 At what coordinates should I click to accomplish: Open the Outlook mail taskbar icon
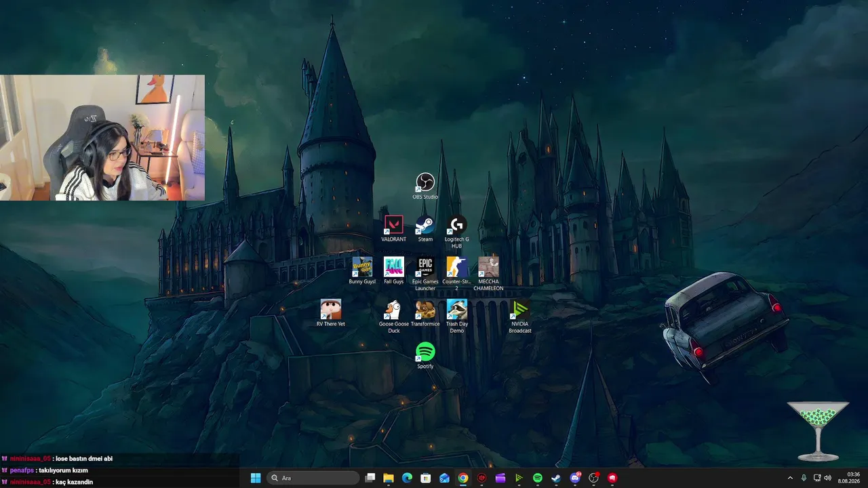444,478
